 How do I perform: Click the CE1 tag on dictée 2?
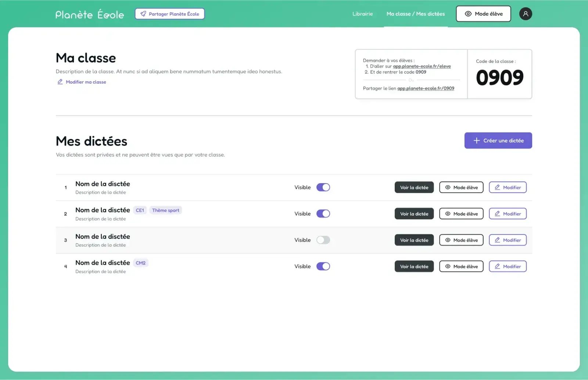(140, 210)
